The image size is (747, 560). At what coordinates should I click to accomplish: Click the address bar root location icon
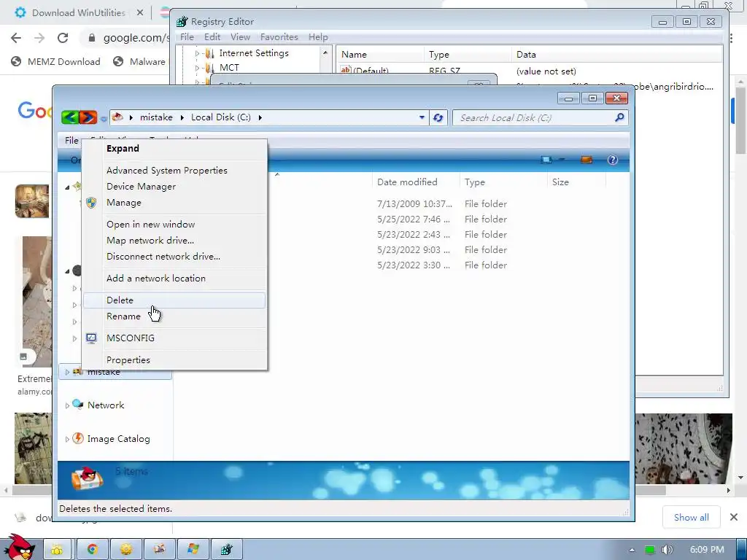point(117,117)
